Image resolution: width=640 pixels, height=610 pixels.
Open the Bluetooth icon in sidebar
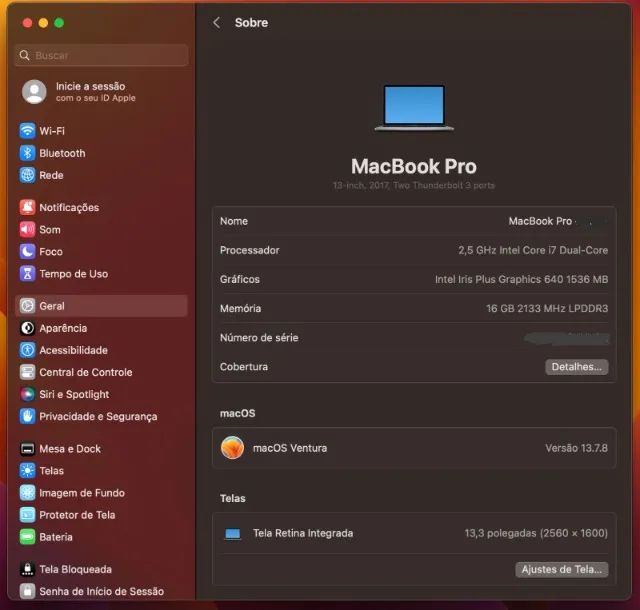(x=27, y=153)
